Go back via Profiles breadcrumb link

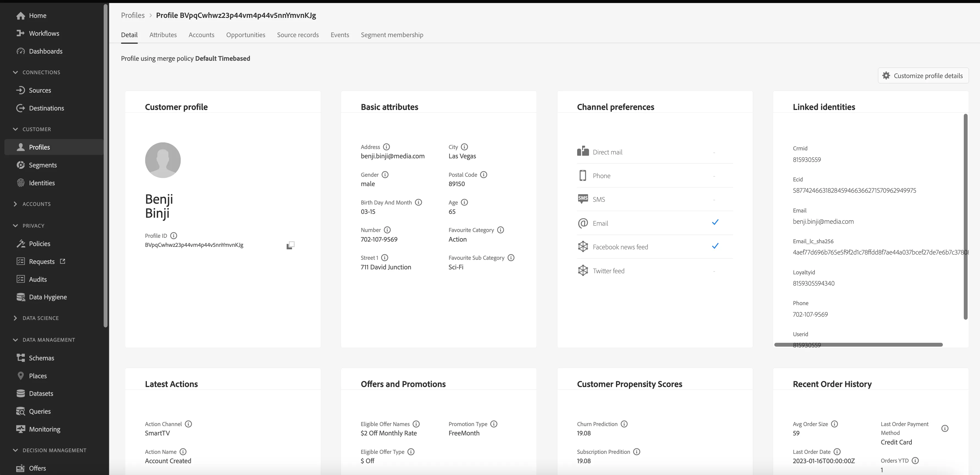pos(133,15)
